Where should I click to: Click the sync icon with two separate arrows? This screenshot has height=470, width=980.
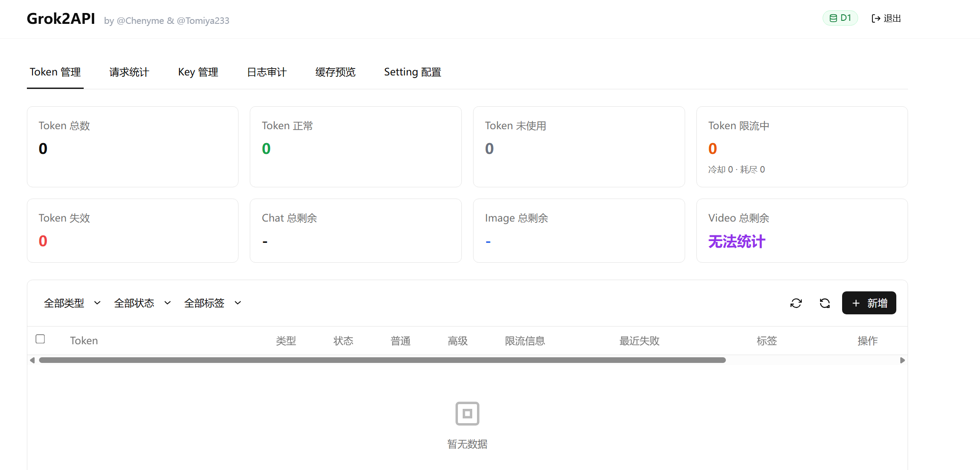coord(796,303)
